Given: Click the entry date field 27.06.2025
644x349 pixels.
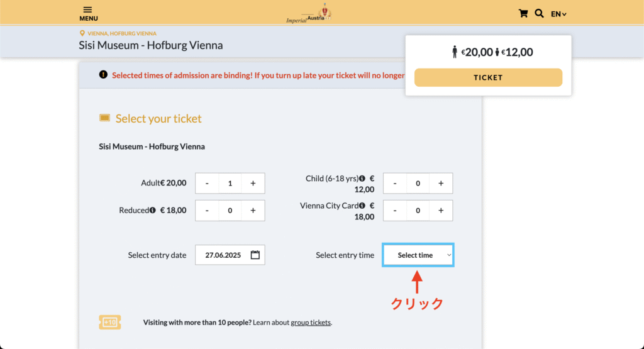Looking at the screenshot, I should (230, 255).
